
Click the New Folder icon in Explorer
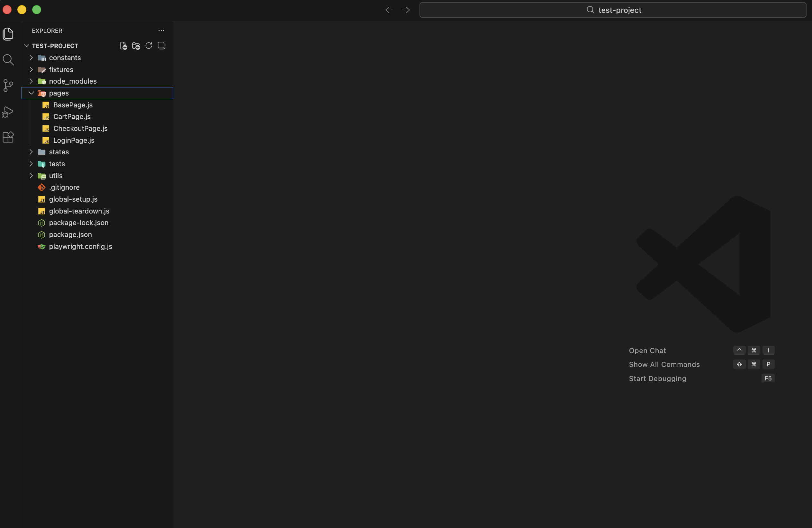coord(135,45)
